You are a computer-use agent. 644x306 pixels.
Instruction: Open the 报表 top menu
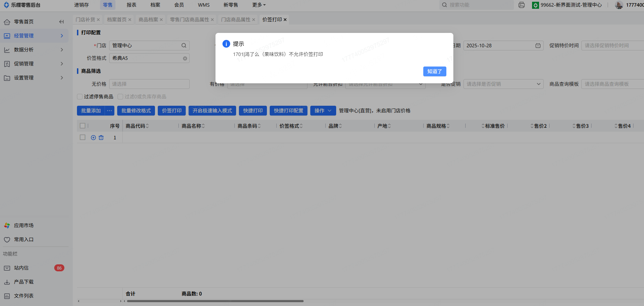click(132, 5)
